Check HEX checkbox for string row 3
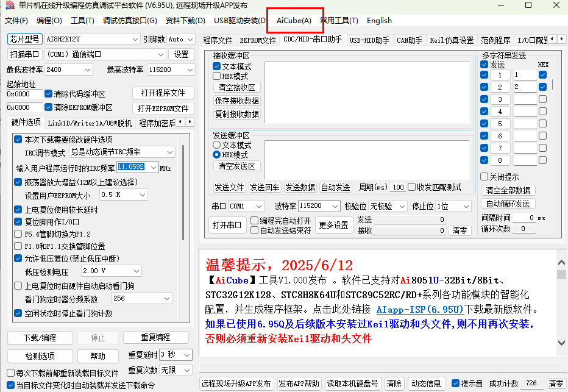This screenshot has width=568, height=392. pyautogui.click(x=542, y=99)
